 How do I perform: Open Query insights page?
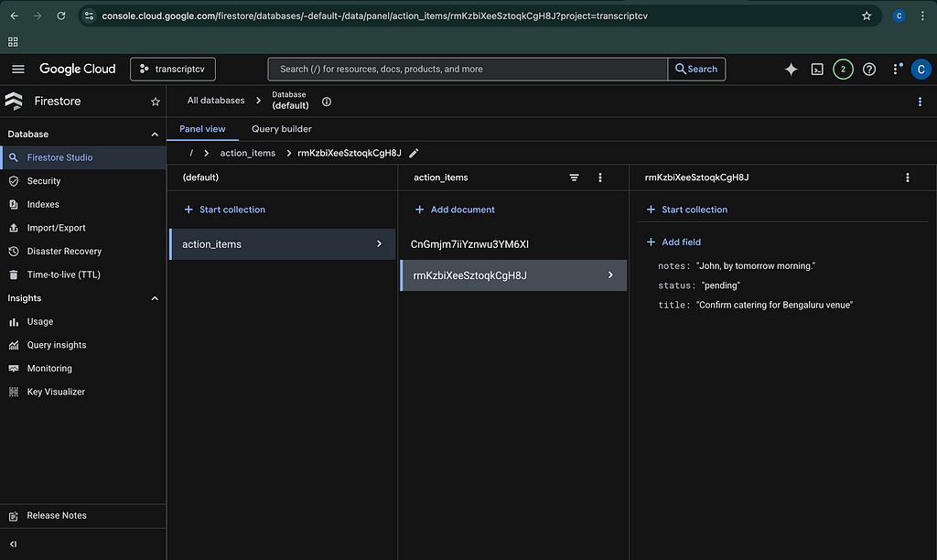pos(83,345)
